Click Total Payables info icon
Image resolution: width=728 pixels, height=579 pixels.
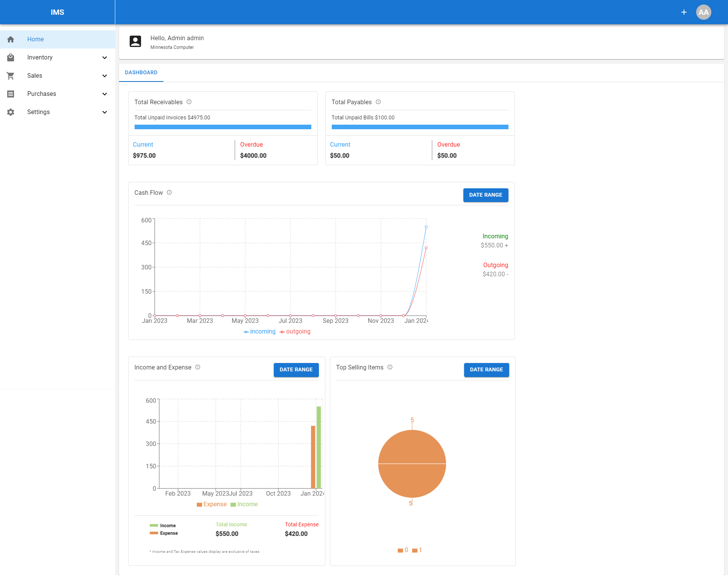click(378, 102)
